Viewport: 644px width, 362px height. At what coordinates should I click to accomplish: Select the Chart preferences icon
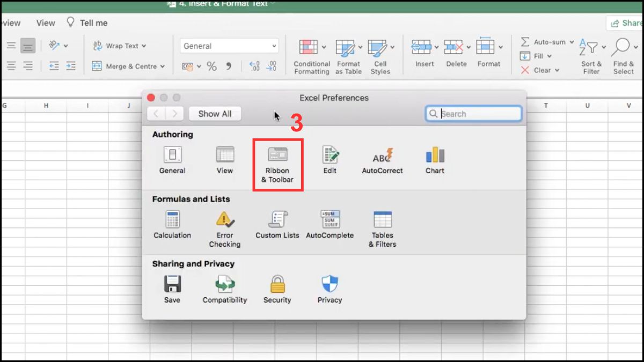pyautogui.click(x=434, y=159)
